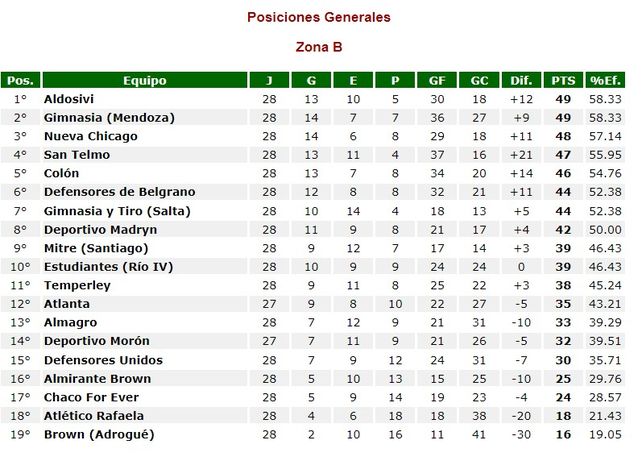Click the Zona B heading
The image size is (642, 461).
tap(320, 46)
